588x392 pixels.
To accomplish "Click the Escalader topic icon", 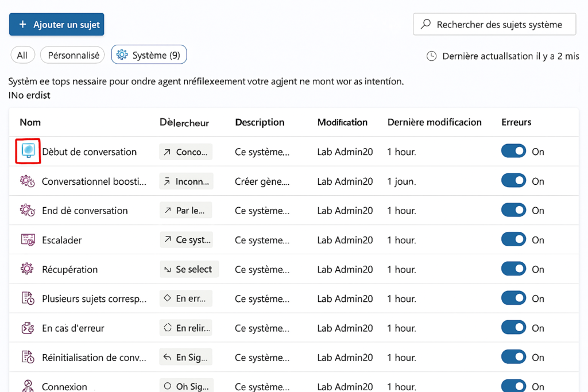I will point(28,240).
